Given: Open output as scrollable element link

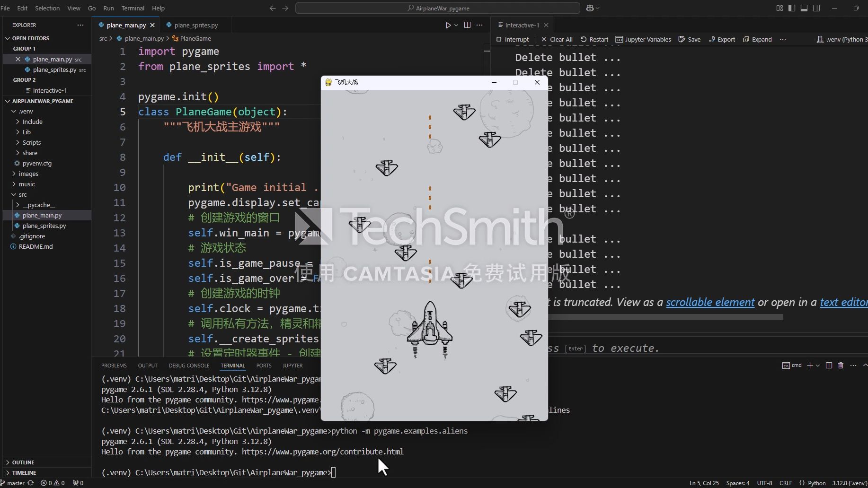Looking at the screenshot, I should pos(710,302).
